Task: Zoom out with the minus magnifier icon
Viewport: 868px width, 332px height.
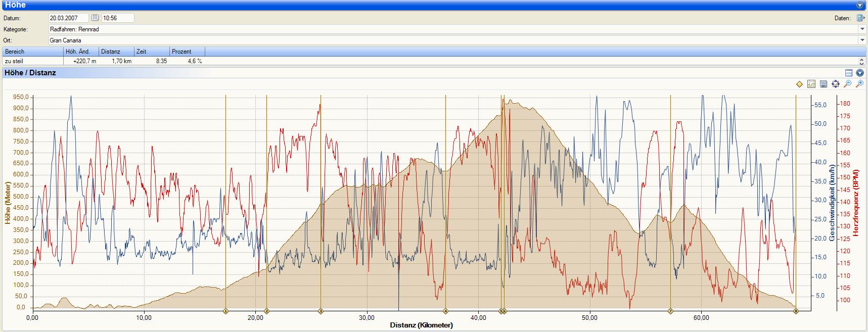Action: click(x=848, y=84)
